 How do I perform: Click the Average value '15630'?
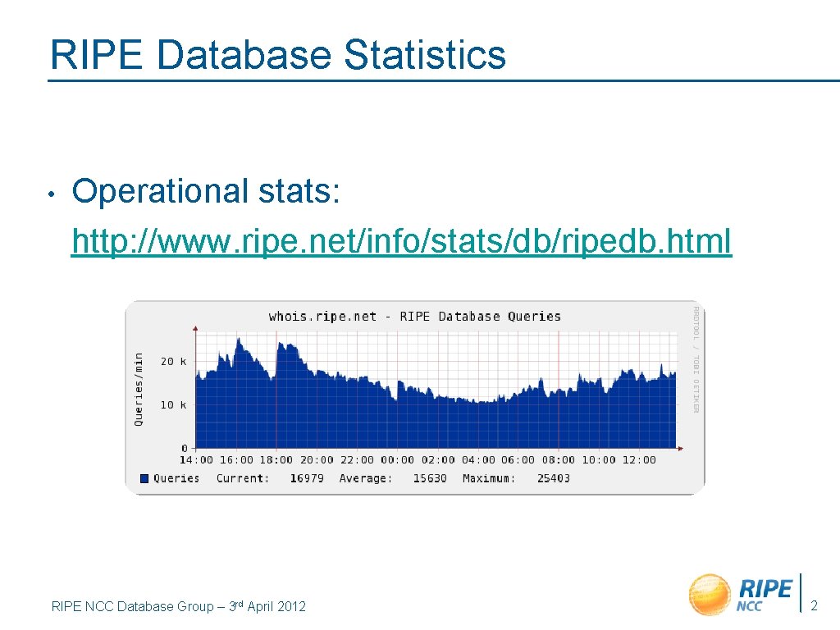coord(430,478)
